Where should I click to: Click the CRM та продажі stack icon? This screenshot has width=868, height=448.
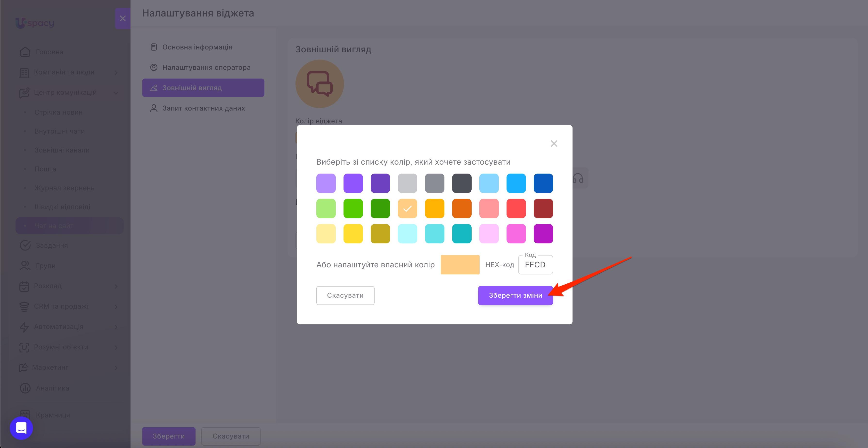coord(24,306)
